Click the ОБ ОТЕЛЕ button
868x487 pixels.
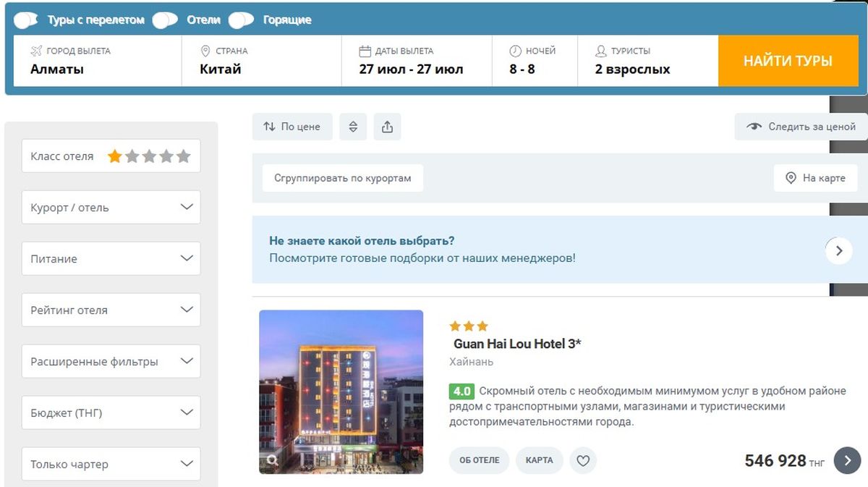coord(479,460)
